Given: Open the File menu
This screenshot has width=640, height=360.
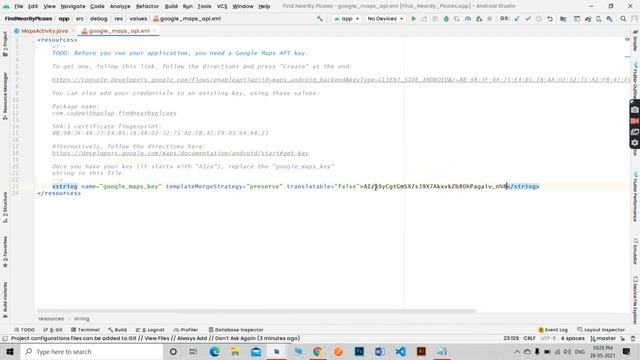Looking at the screenshot, I should (x=18, y=6).
